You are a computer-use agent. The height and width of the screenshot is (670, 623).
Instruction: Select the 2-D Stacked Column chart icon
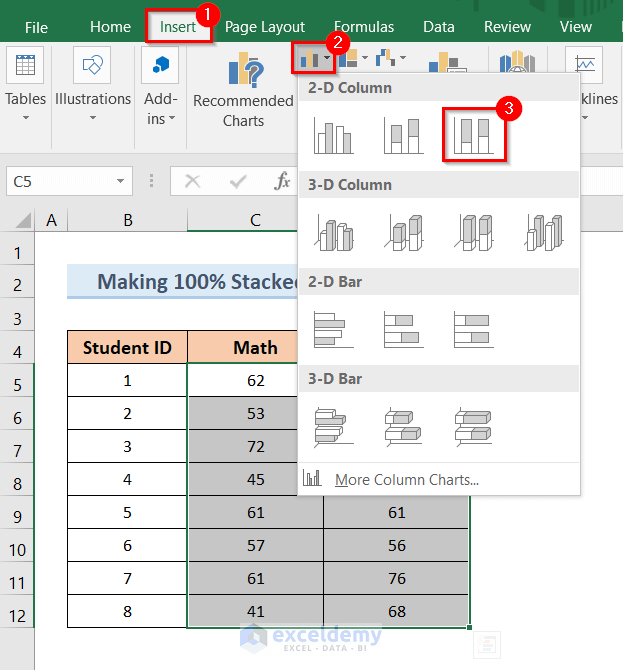tap(403, 135)
